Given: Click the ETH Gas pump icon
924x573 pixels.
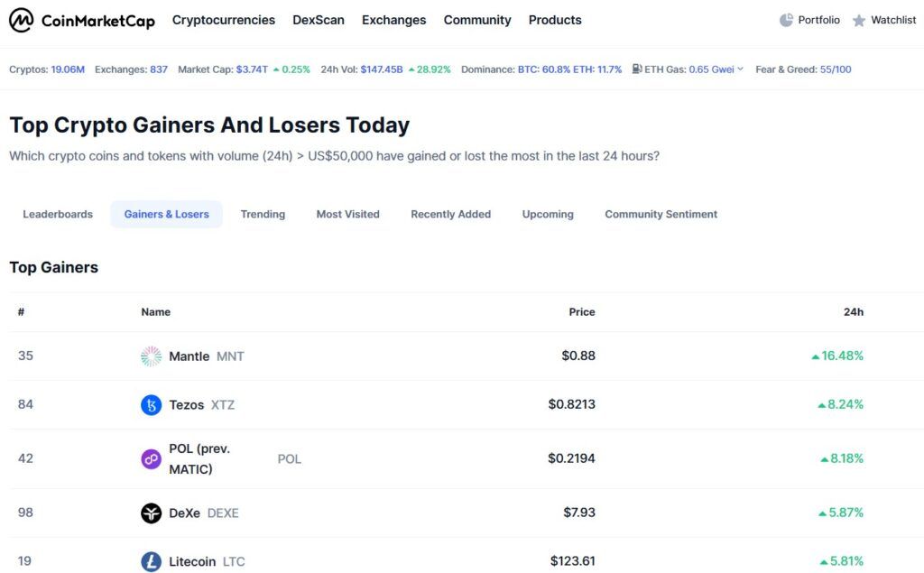Looking at the screenshot, I should click(x=637, y=69).
